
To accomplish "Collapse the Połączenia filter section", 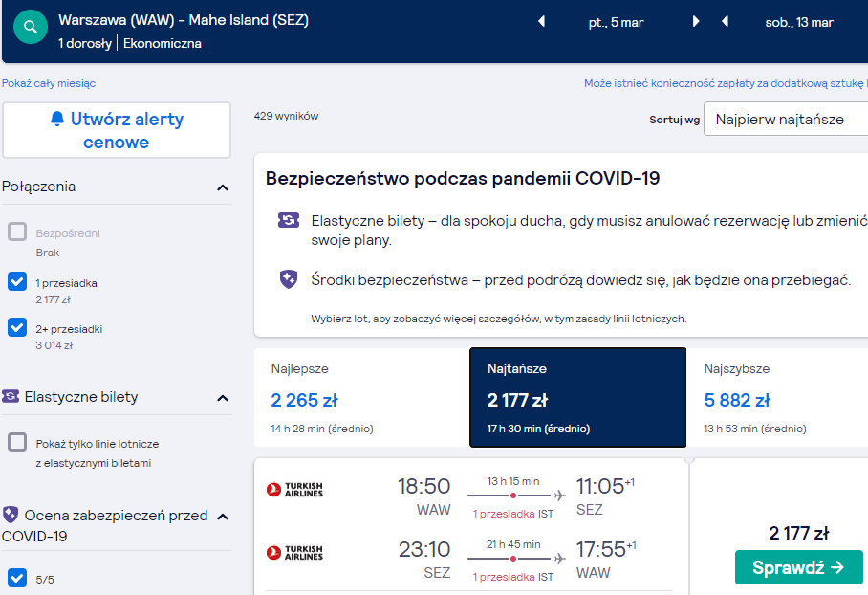I will (223, 187).
